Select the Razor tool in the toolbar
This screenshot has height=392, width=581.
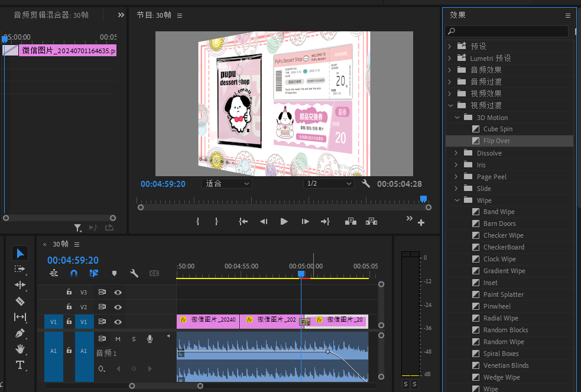tap(20, 301)
